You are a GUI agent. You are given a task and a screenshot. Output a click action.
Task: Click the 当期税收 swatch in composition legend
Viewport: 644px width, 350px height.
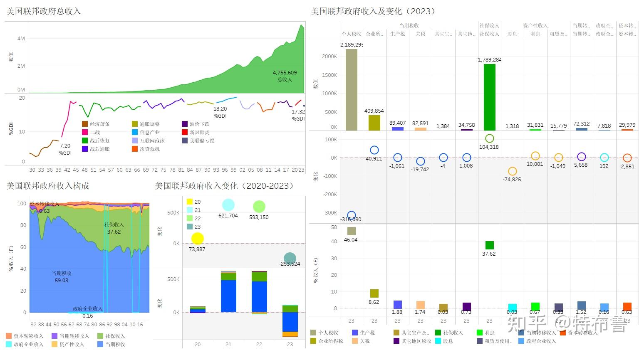tap(100, 344)
